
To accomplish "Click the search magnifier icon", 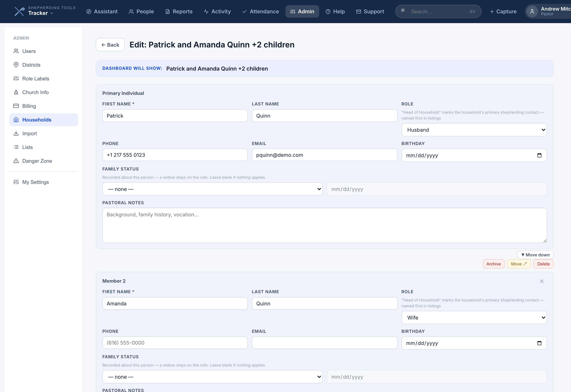I will (403, 11).
